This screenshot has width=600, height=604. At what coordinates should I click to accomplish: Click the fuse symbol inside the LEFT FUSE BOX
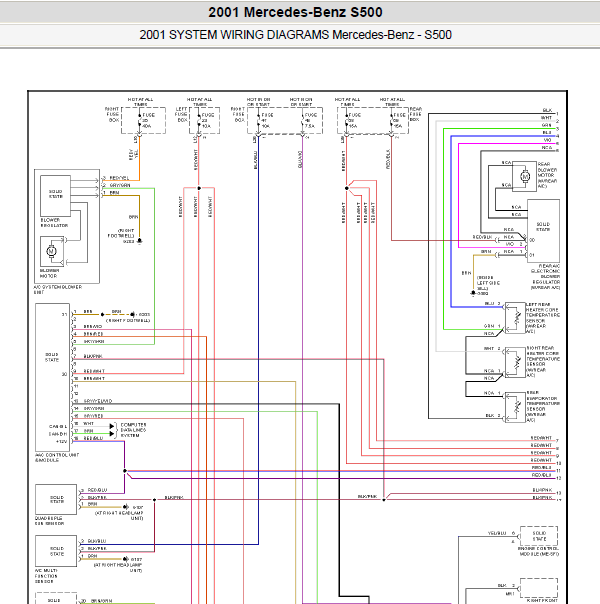pos(199,120)
